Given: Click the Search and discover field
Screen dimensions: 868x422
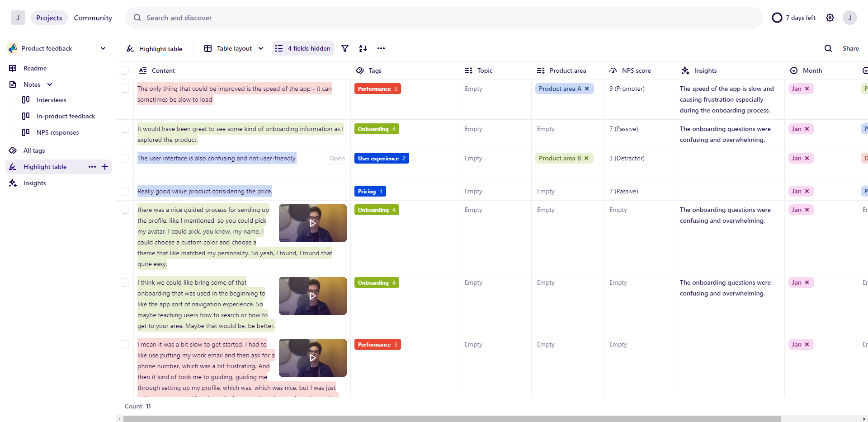Looking at the screenshot, I should (x=443, y=18).
